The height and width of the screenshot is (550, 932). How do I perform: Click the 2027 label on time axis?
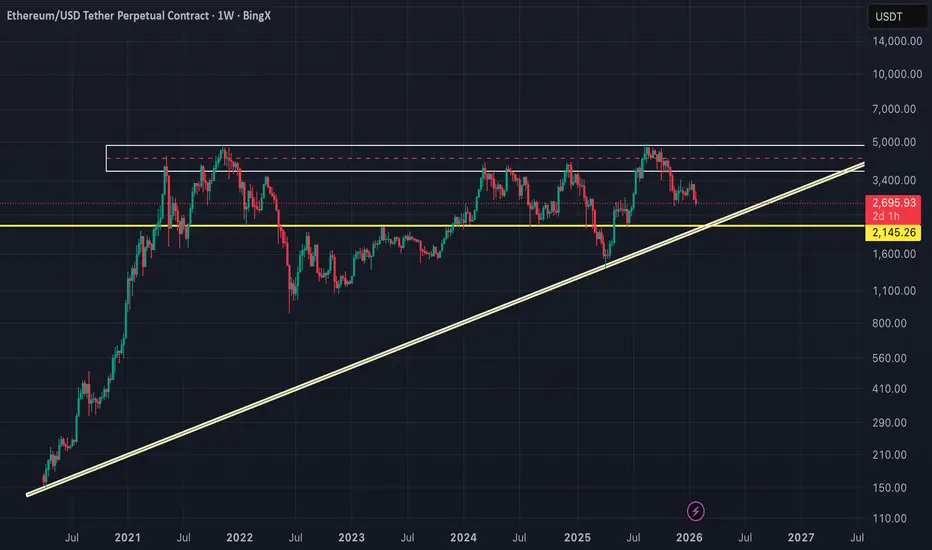coord(801,538)
